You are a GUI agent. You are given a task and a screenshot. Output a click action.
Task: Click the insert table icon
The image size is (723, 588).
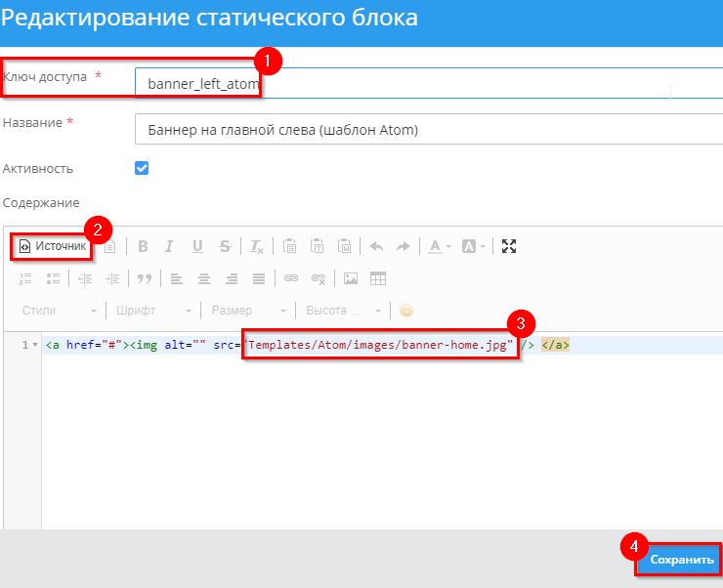point(378,278)
